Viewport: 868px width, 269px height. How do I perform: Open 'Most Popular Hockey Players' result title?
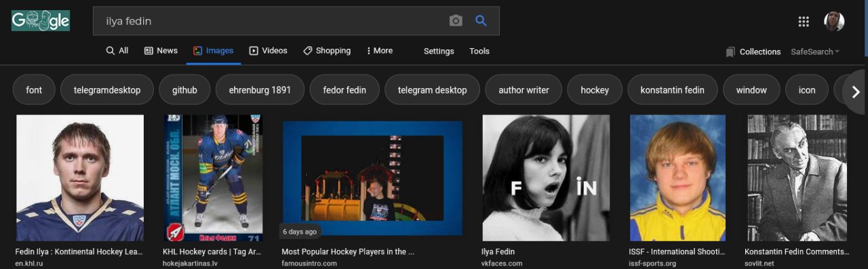[348, 251]
